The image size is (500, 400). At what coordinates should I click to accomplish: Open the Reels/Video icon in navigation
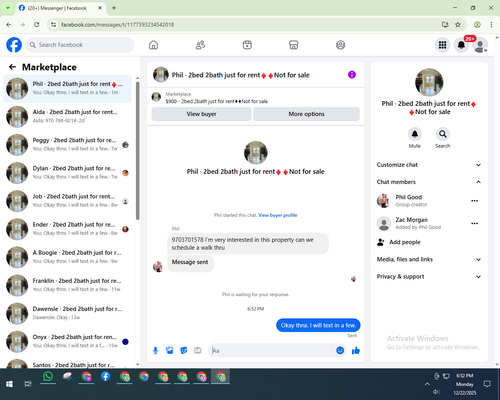click(x=247, y=45)
